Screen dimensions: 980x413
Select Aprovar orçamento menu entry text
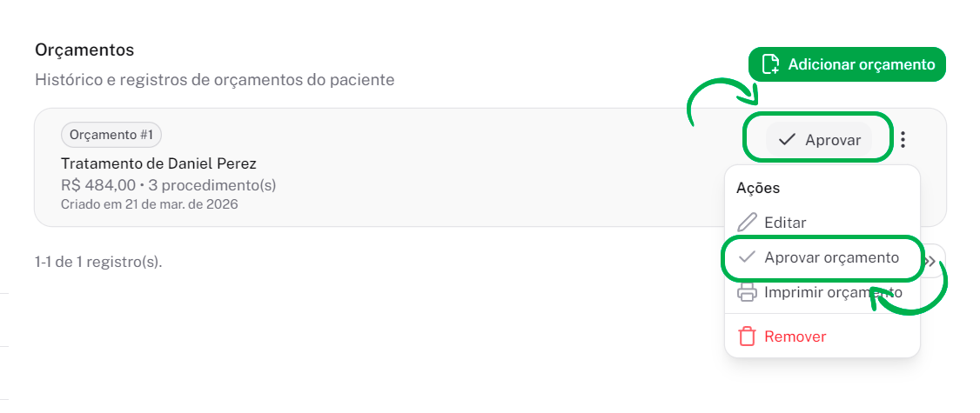point(831,257)
